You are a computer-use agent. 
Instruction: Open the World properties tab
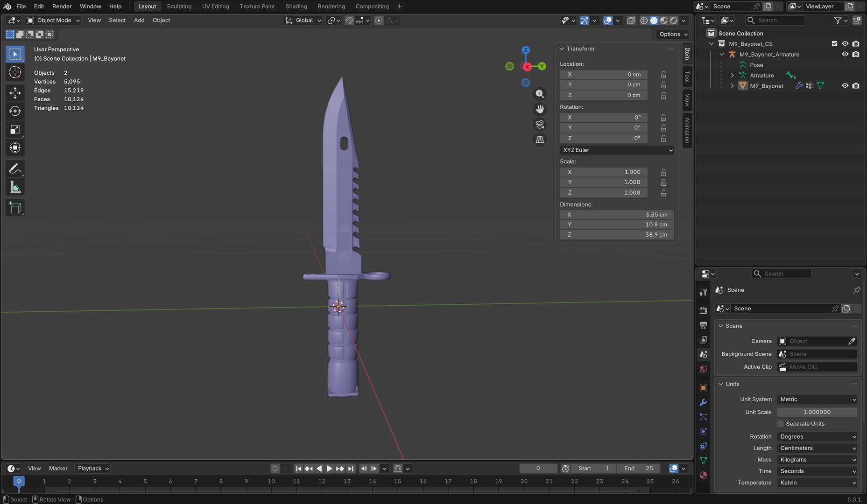click(x=703, y=369)
